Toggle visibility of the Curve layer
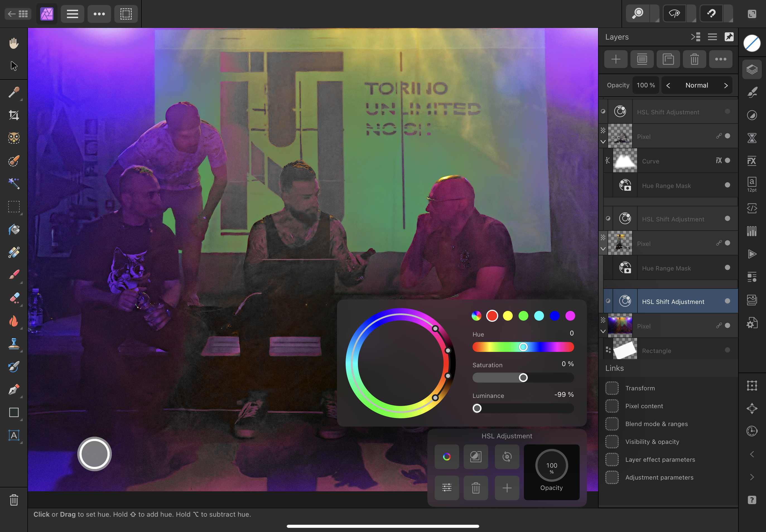This screenshot has height=532, width=766. 728,161
